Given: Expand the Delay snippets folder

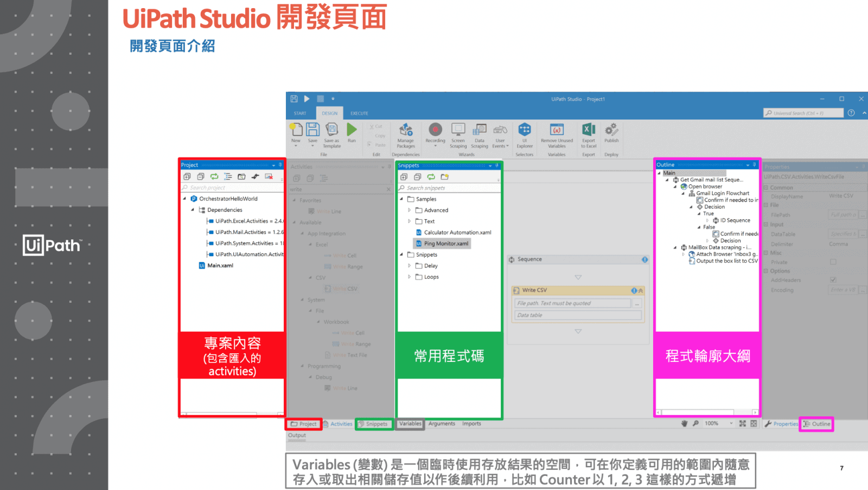Looking at the screenshot, I should tap(409, 265).
